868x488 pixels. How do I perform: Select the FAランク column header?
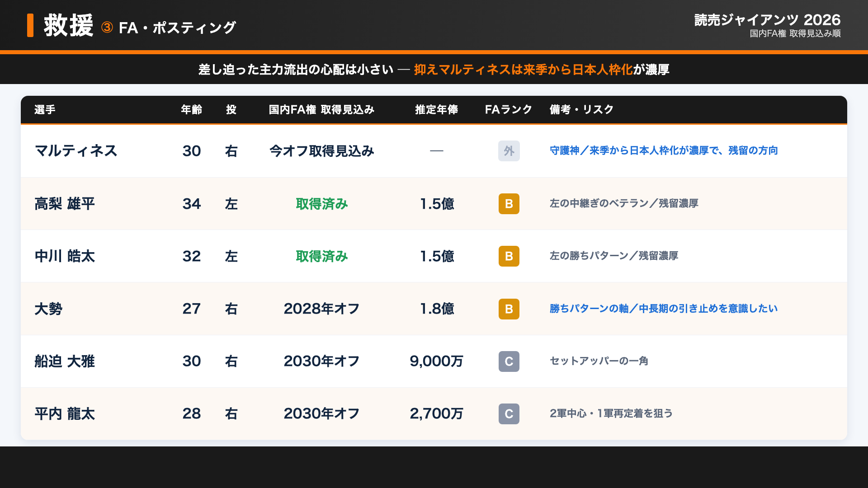(509, 110)
